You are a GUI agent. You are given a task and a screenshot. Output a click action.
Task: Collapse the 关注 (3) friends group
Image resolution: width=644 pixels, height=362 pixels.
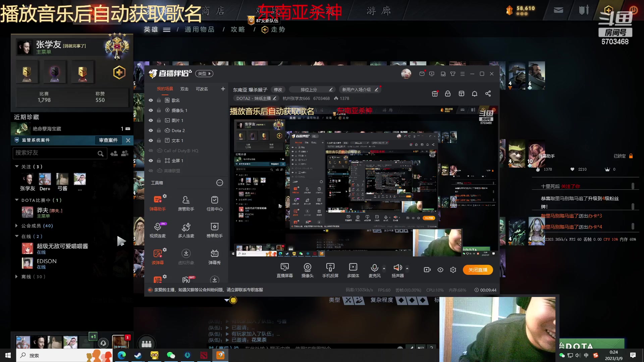[17, 166]
